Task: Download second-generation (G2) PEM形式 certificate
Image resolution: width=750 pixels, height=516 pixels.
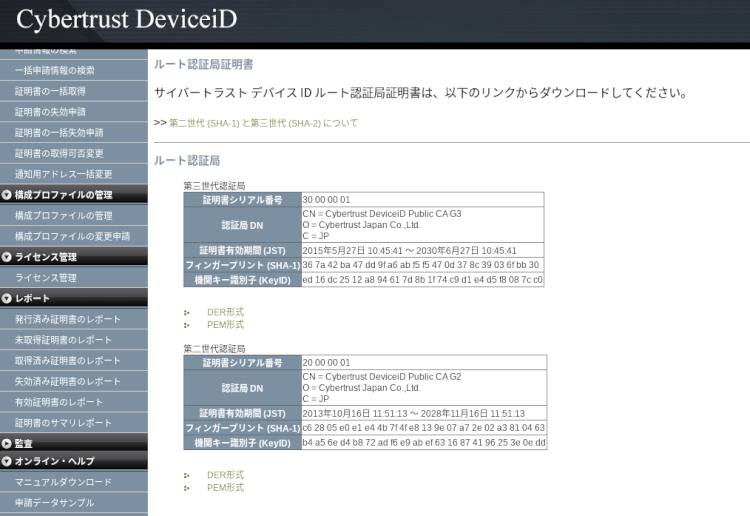Action: 225,487
